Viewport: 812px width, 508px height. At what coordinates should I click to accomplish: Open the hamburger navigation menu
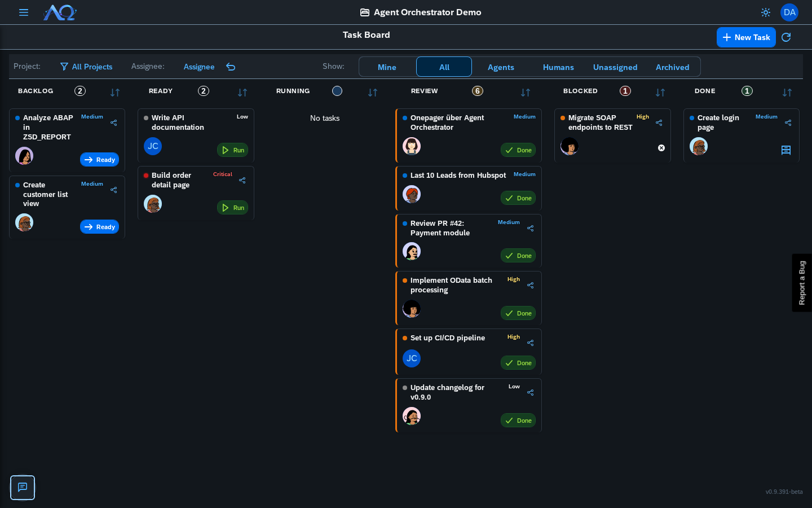coord(24,12)
